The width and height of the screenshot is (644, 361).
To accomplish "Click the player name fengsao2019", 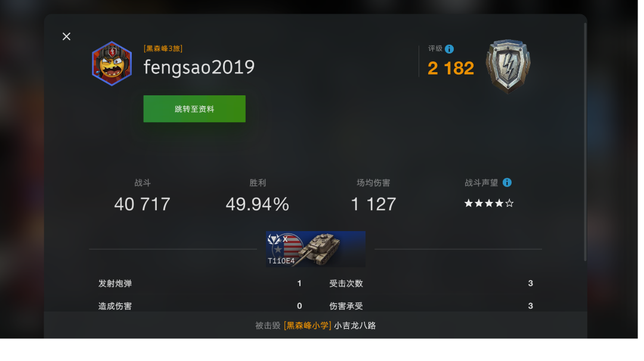I will [x=199, y=67].
